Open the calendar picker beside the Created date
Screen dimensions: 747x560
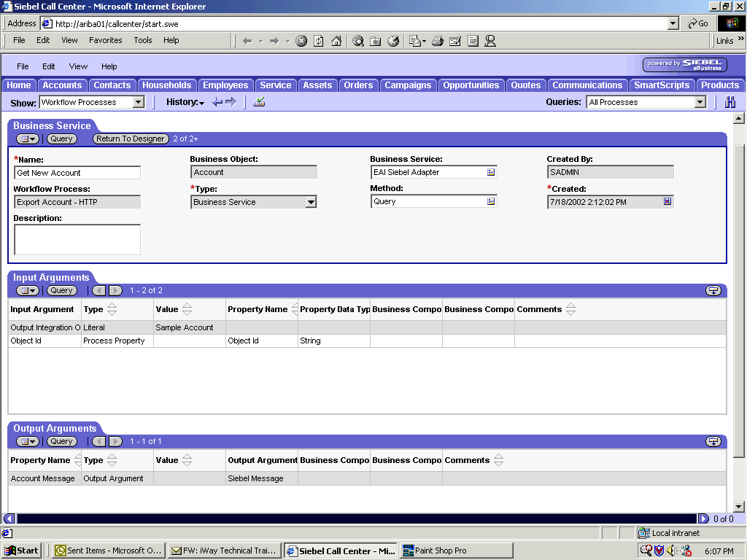[666, 201]
